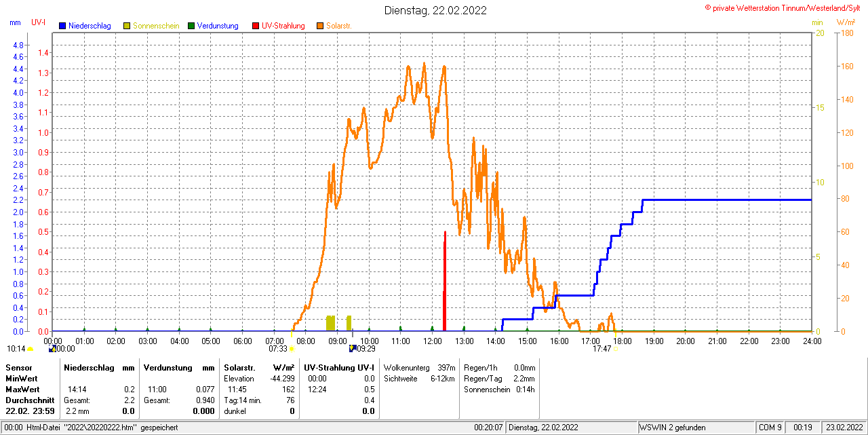Click the 00:20:07 status bar clock
Screen dimensions: 868x435
(488, 428)
